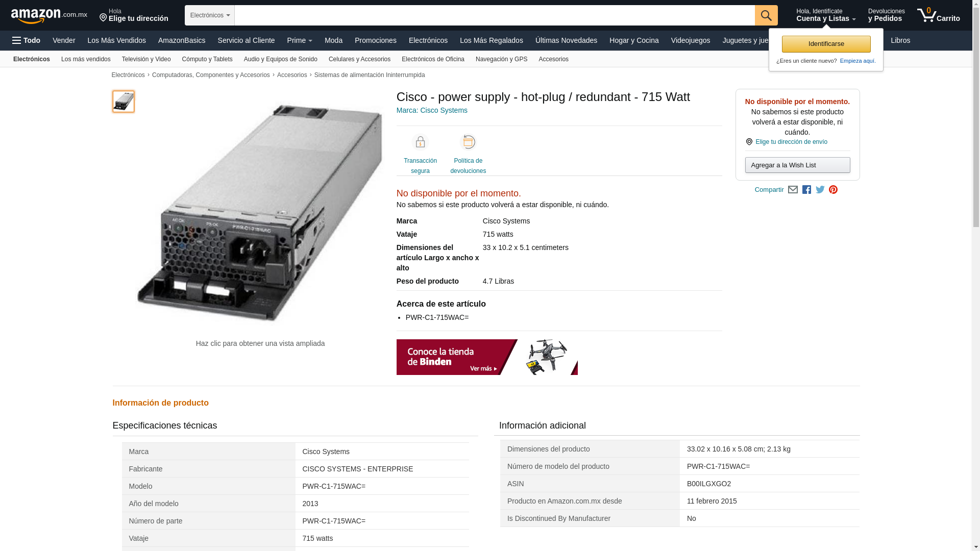The width and height of the screenshot is (980, 551).
Task: Expand the Electrónicos search category dropdown
Action: tap(209, 15)
